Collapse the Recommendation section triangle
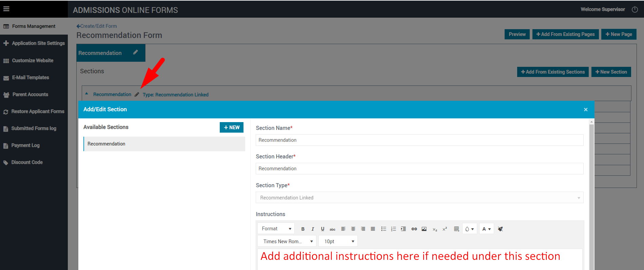 point(87,94)
